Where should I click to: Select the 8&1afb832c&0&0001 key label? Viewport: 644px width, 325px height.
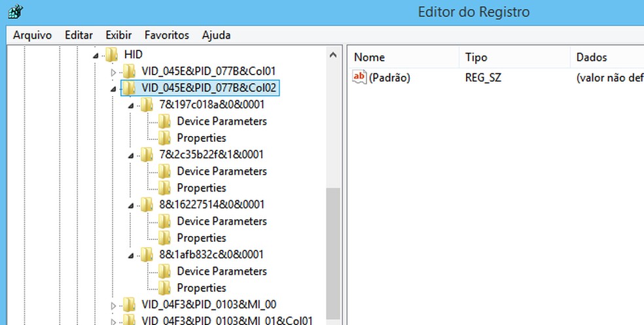click(211, 255)
